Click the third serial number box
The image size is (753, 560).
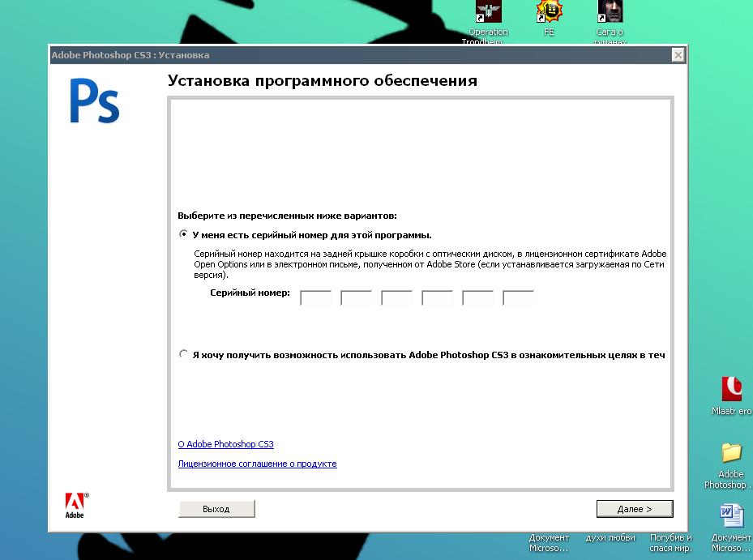point(396,297)
